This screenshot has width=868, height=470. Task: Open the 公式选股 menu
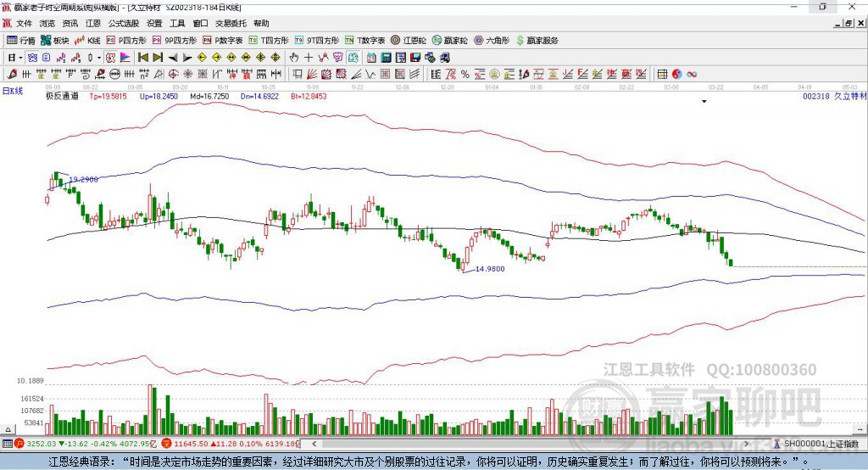tap(124, 23)
